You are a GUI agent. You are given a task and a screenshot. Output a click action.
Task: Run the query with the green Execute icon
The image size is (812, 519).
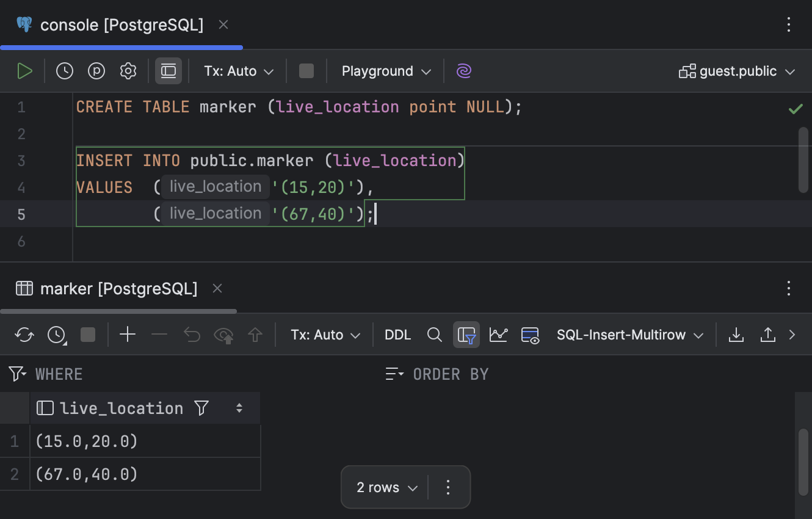coord(25,71)
